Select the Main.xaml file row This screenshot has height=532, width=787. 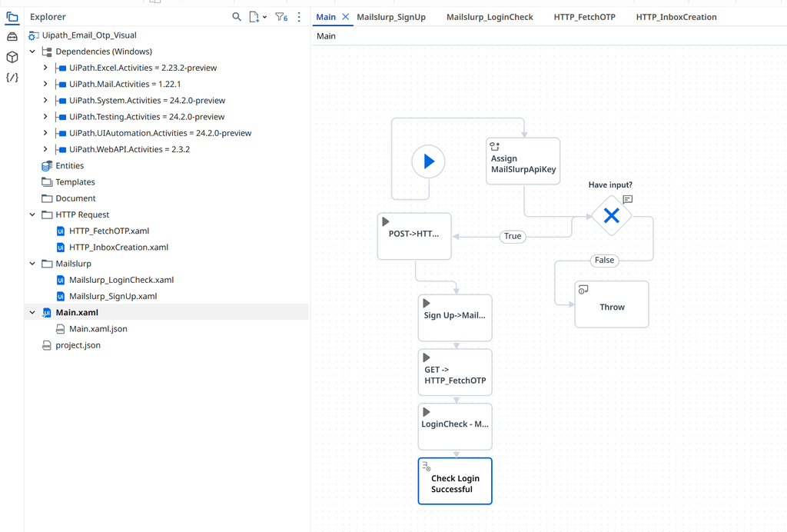click(166, 313)
